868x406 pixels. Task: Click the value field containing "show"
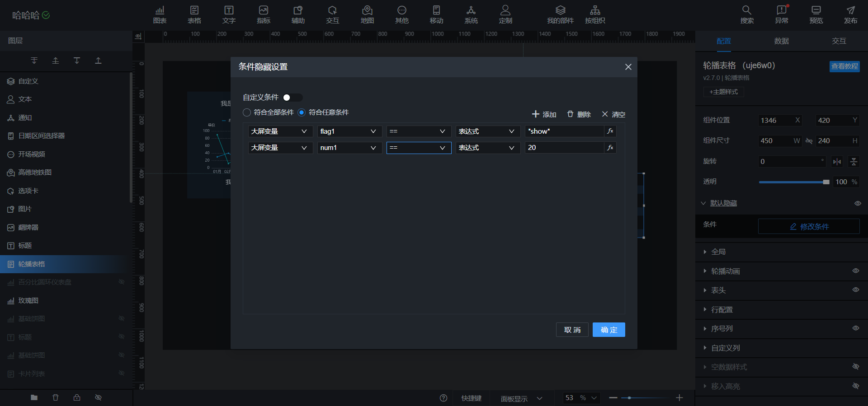(564, 131)
